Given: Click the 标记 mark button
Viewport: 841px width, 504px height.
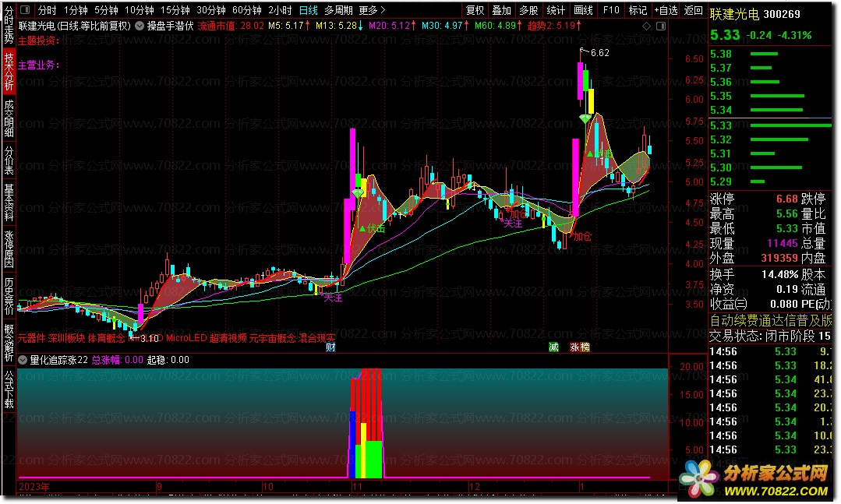Looking at the screenshot, I should [x=638, y=10].
